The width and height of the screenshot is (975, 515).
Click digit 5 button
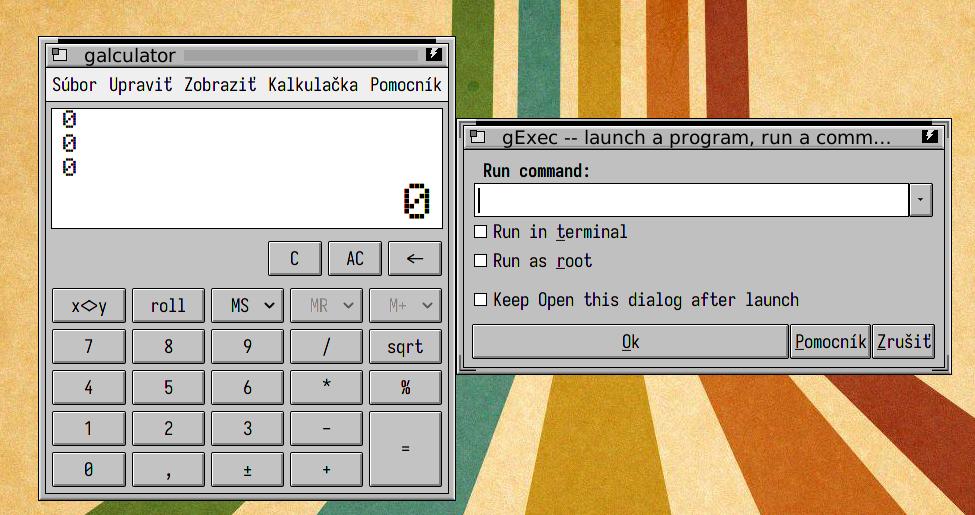(168, 387)
